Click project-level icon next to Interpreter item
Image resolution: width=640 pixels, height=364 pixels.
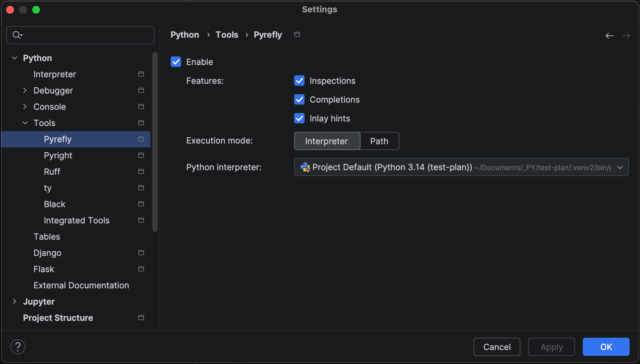point(141,74)
